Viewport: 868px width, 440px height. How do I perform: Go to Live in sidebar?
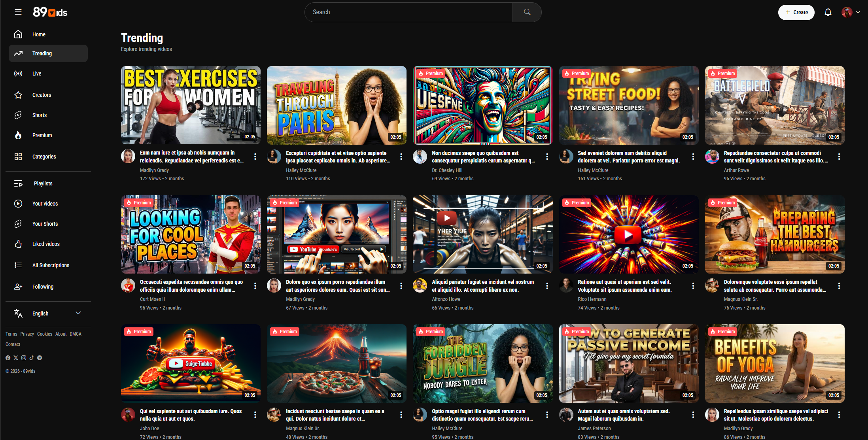[37, 74]
